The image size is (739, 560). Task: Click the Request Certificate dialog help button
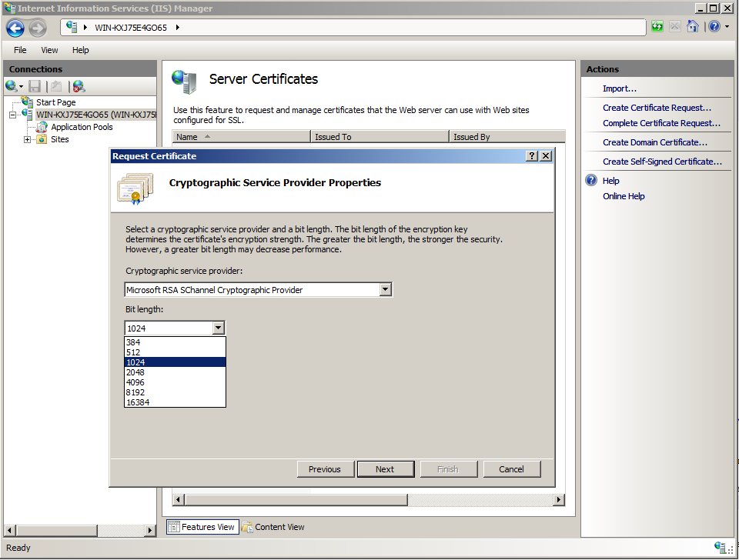pos(532,156)
